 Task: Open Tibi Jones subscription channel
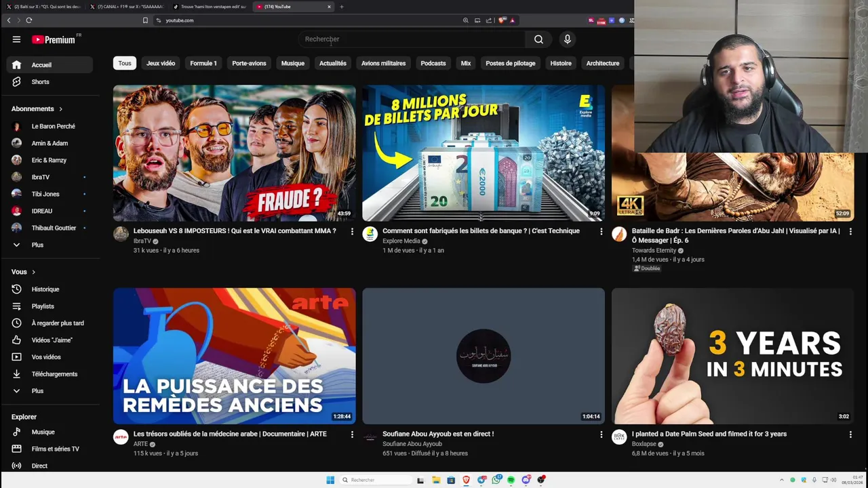tap(50, 195)
